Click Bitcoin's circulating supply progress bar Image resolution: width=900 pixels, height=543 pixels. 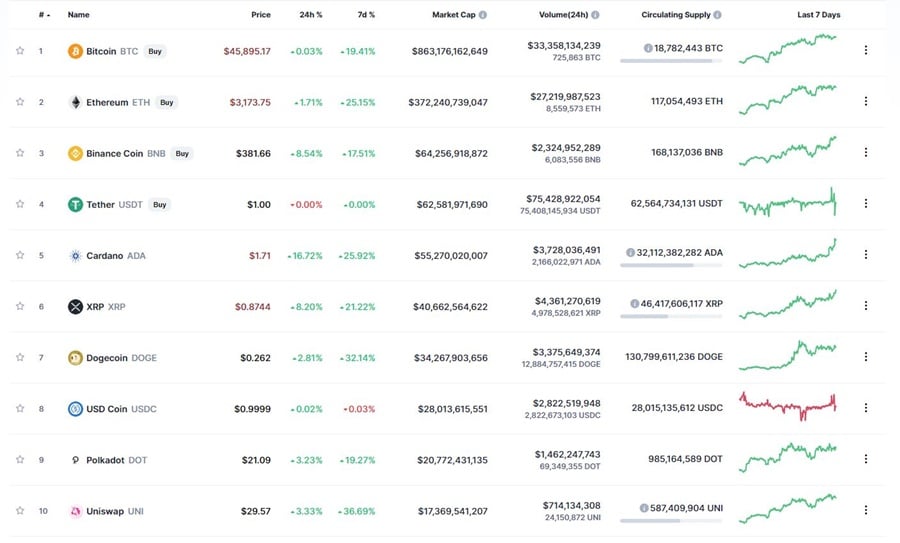point(670,61)
